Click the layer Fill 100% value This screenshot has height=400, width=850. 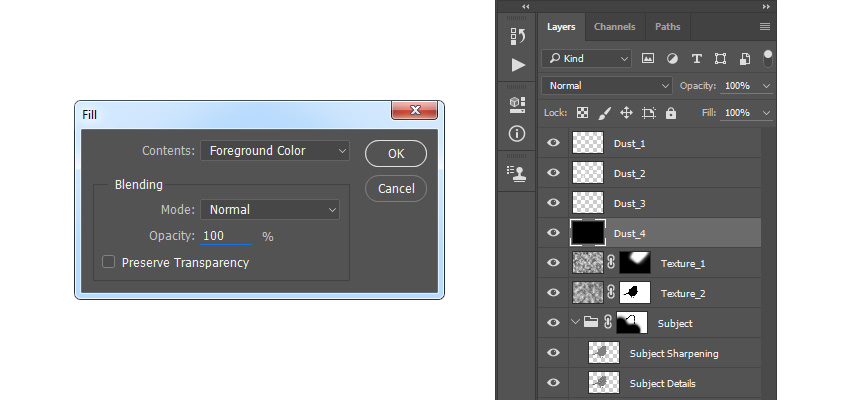click(737, 113)
